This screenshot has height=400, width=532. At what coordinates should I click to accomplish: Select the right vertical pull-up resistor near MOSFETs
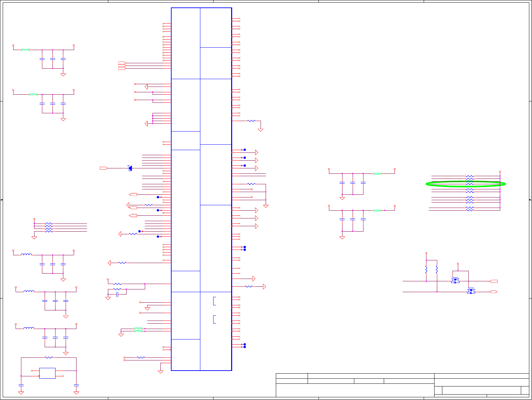tap(437, 269)
